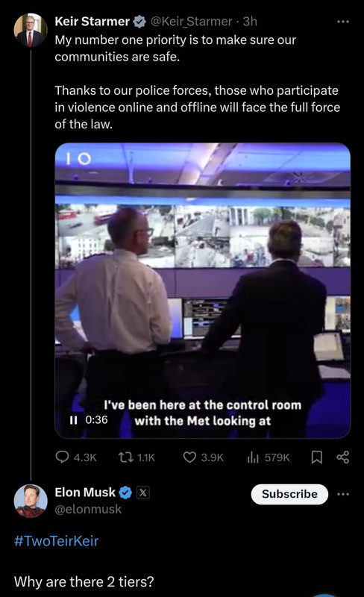The width and height of the screenshot is (364, 597).
Task: Bookmark the Keir Starmer post
Action: [x=317, y=457]
